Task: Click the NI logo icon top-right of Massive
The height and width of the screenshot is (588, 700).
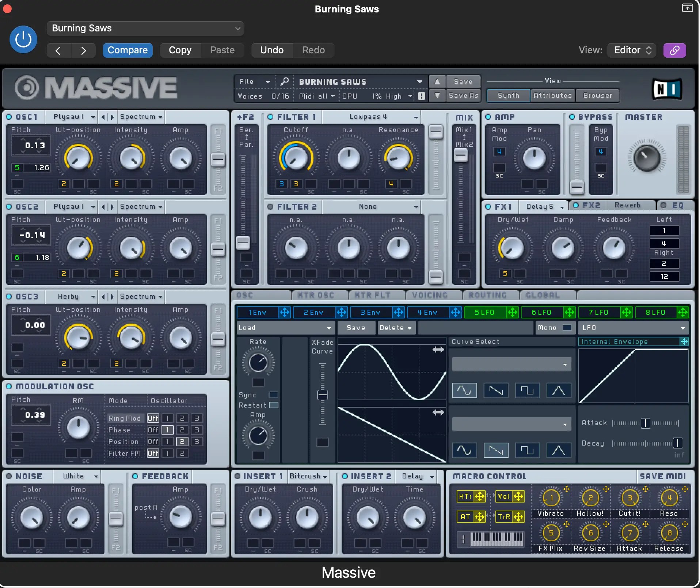Action: [667, 89]
